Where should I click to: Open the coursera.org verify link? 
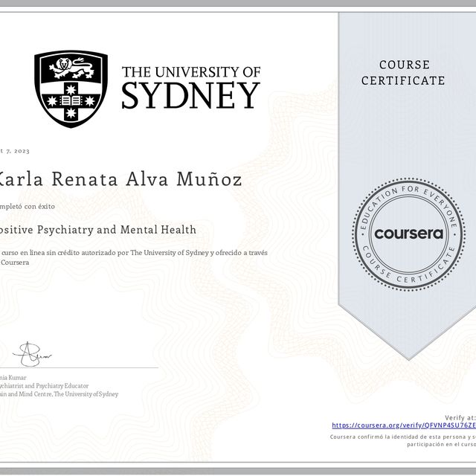[404, 425]
